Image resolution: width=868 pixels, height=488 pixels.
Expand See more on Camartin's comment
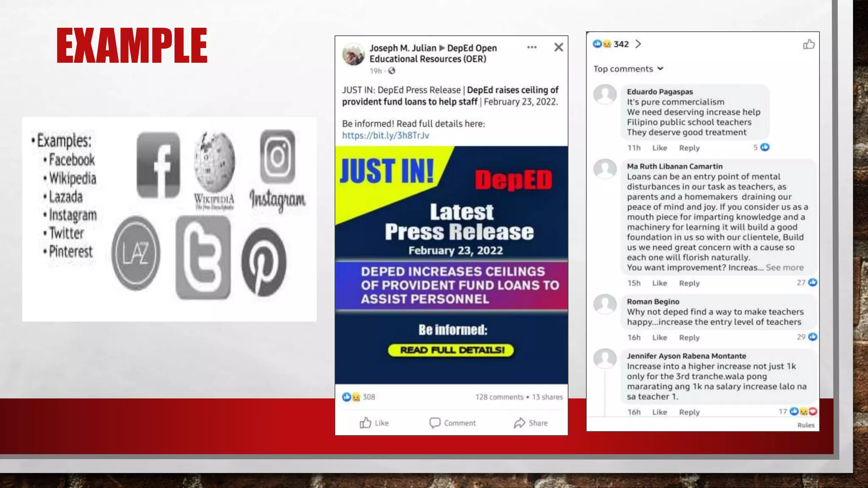click(x=785, y=268)
